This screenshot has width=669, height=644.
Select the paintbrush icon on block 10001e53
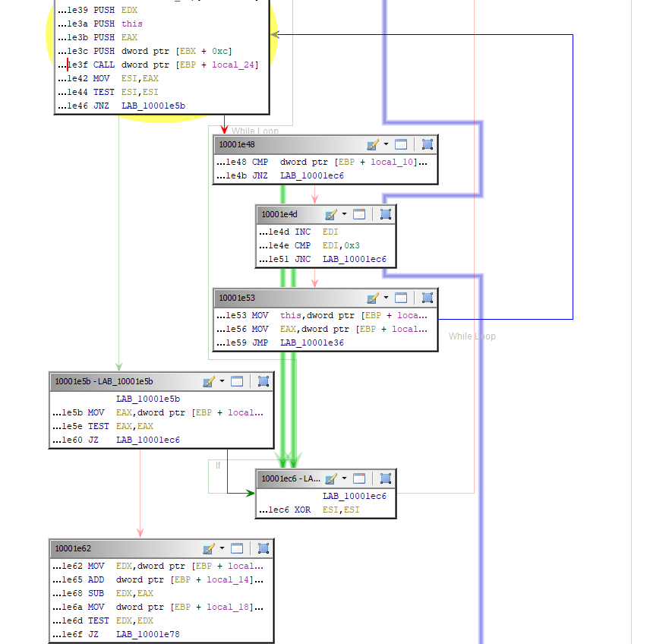(x=371, y=297)
